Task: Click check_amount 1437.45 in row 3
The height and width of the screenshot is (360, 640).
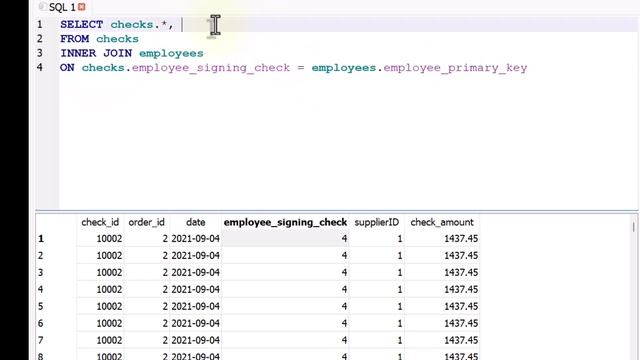Action: click(442, 272)
